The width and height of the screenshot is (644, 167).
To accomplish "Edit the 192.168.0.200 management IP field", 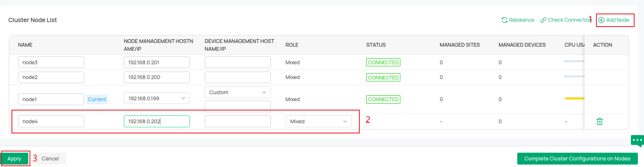I will pos(157,77).
